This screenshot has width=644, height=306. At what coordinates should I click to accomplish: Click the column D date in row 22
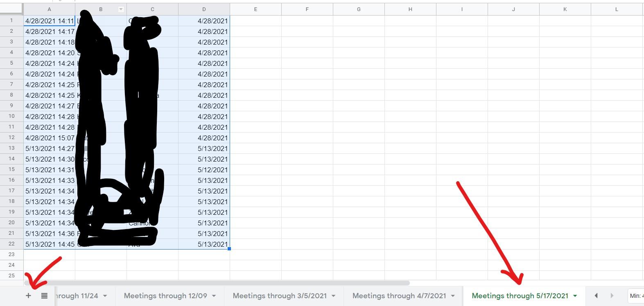(204, 244)
